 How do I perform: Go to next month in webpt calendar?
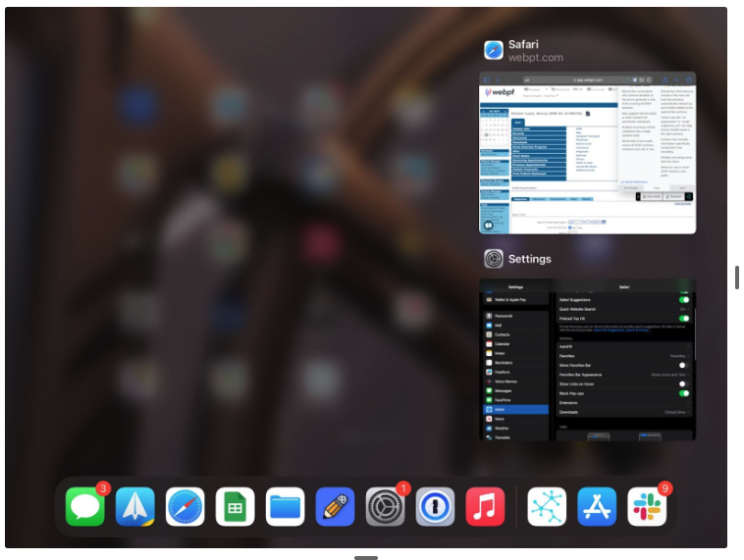pos(505,112)
